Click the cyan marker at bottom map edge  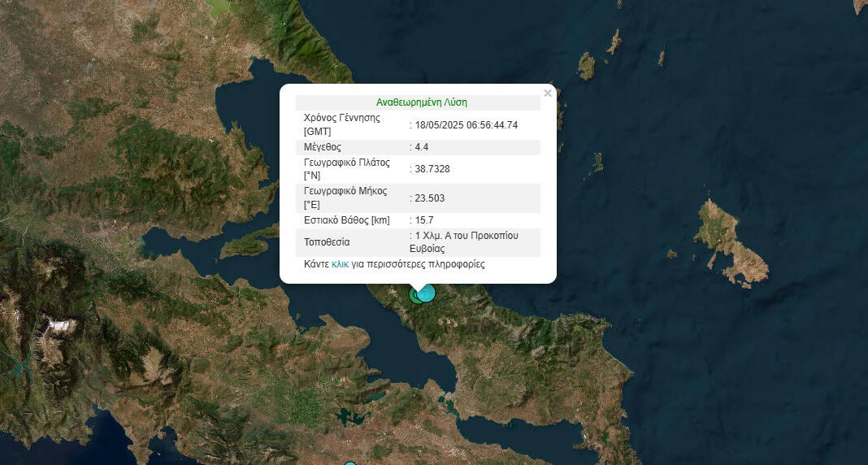coord(350,463)
